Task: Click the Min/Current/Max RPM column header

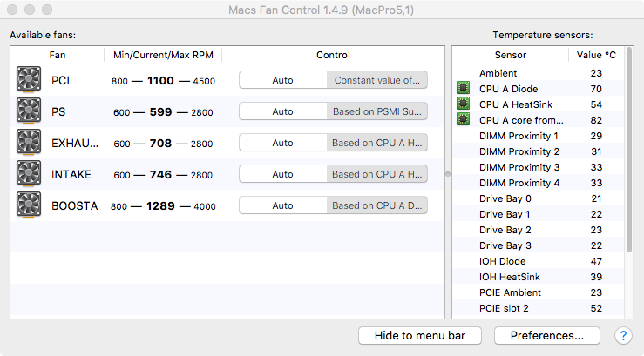Action: (x=163, y=55)
